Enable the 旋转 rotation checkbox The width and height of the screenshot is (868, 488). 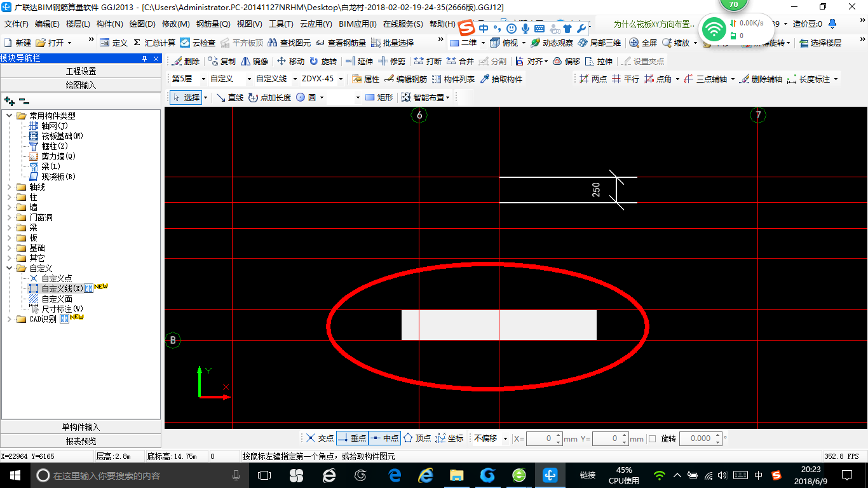click(x=653, y=438)
